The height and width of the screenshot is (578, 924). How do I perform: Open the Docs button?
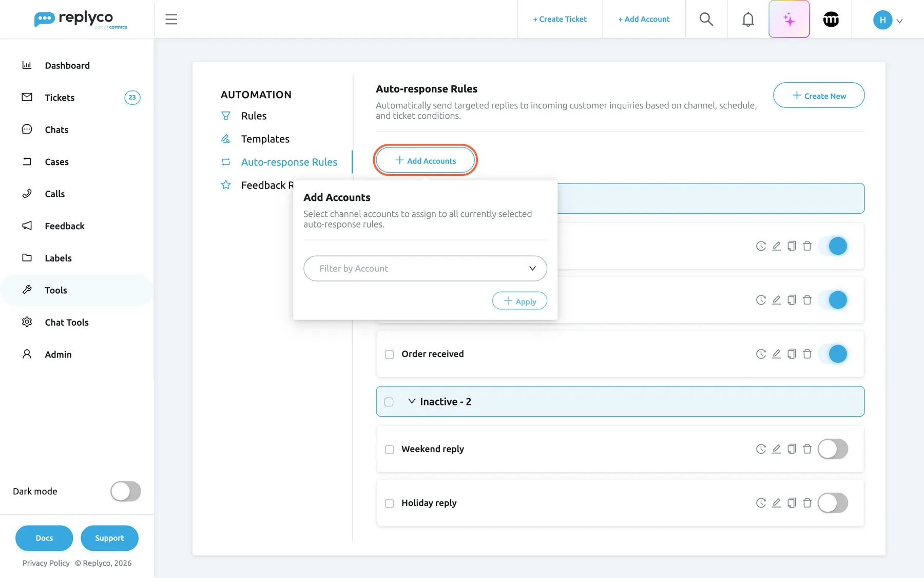point(44,538)
